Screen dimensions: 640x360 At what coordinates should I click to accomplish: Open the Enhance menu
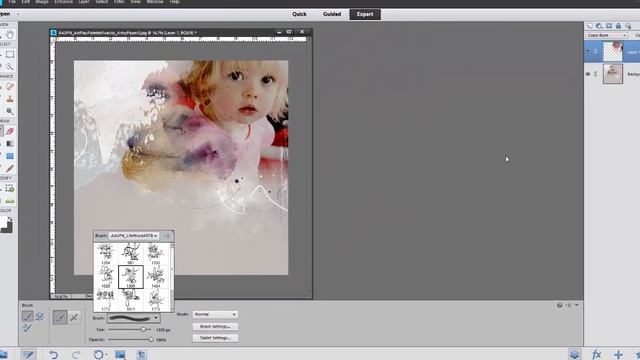[x=64, y=2]
